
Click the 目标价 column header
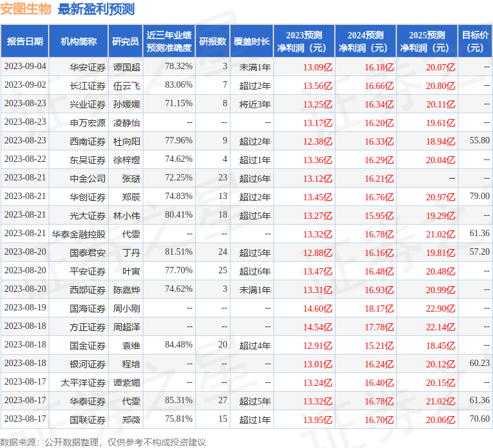[475, 41]
